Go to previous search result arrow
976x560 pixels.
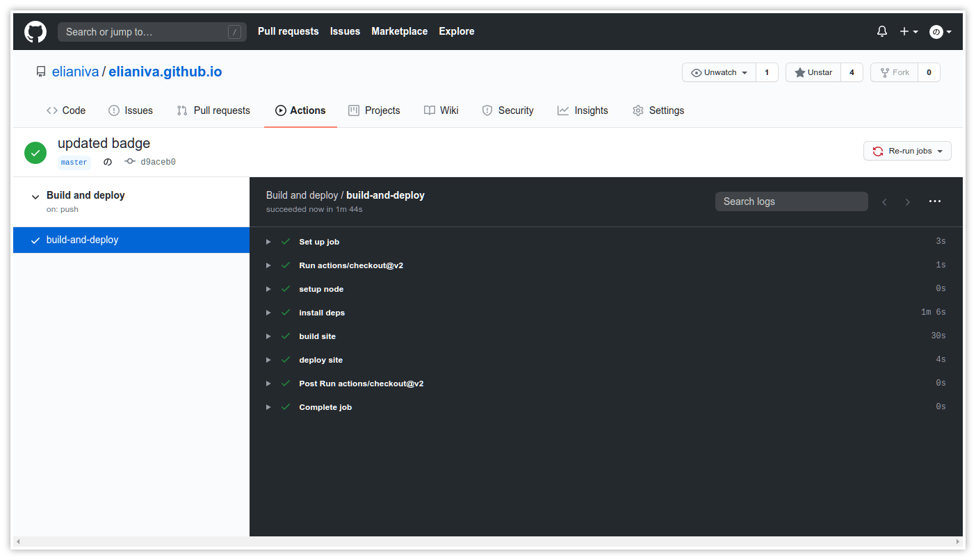[x=884, y=202]
